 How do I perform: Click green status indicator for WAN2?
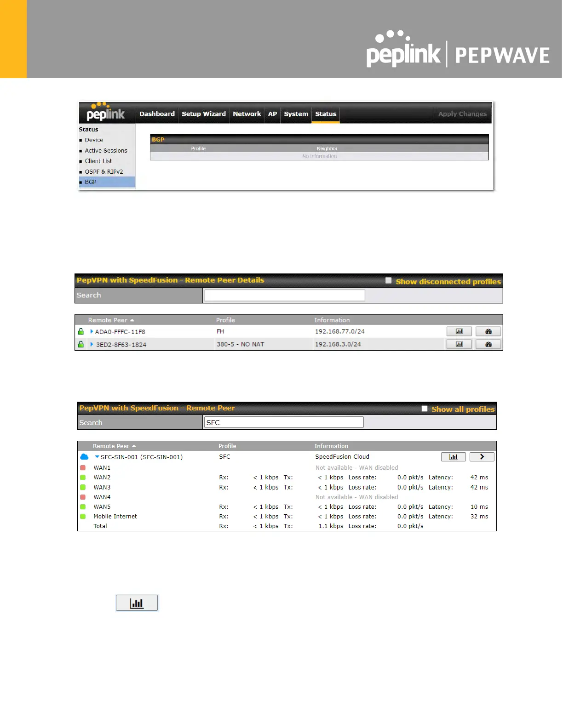(x=83, y=478)
